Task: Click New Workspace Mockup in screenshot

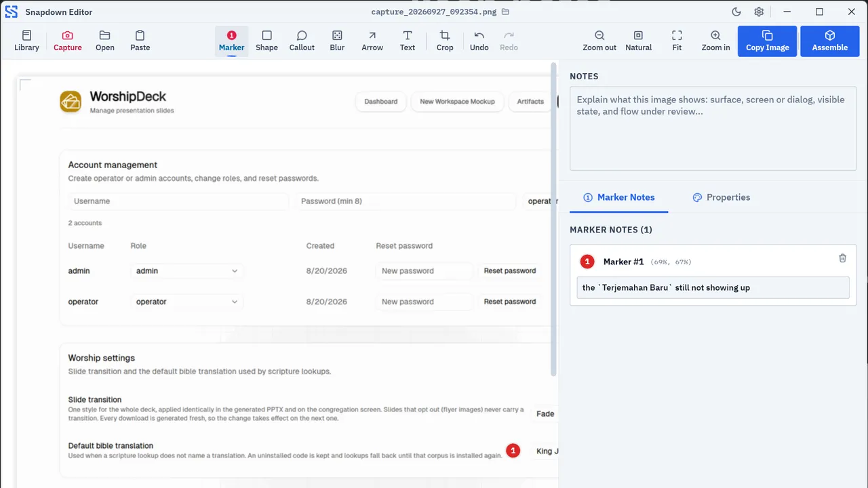Action: tap(457, 102)
